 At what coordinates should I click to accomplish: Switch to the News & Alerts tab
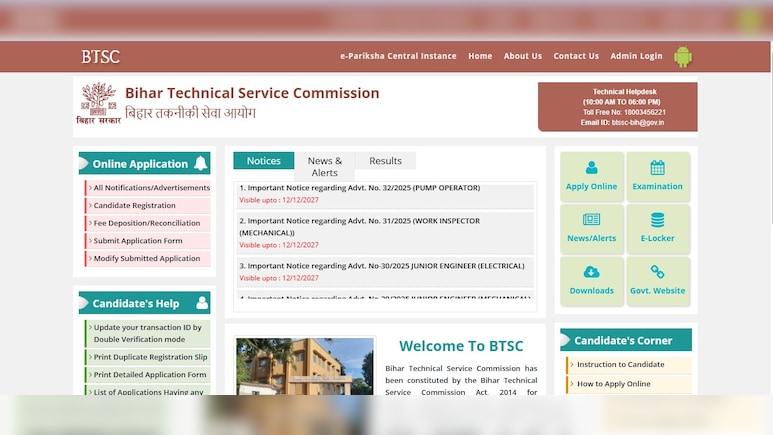click(x=324, y=167)
